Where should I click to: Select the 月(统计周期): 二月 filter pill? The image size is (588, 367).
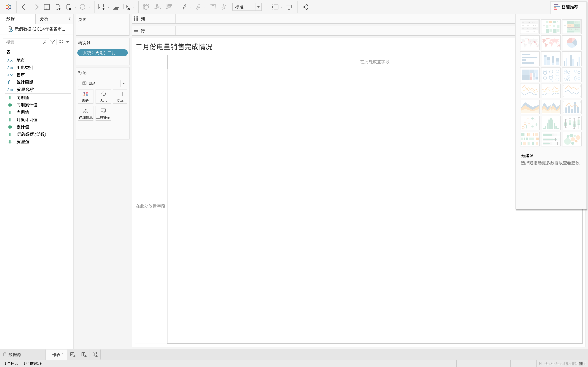coord(102,53)
